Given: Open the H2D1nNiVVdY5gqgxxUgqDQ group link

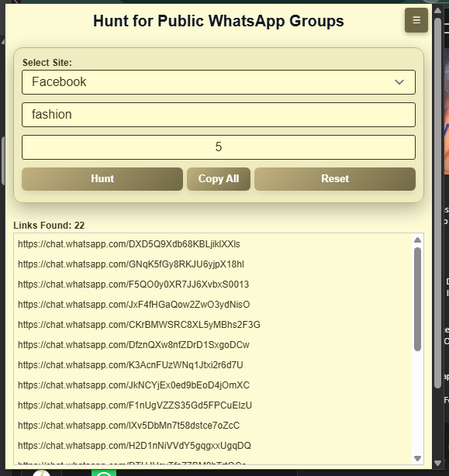Looking at the screenshot, I should tap(134, 446).
